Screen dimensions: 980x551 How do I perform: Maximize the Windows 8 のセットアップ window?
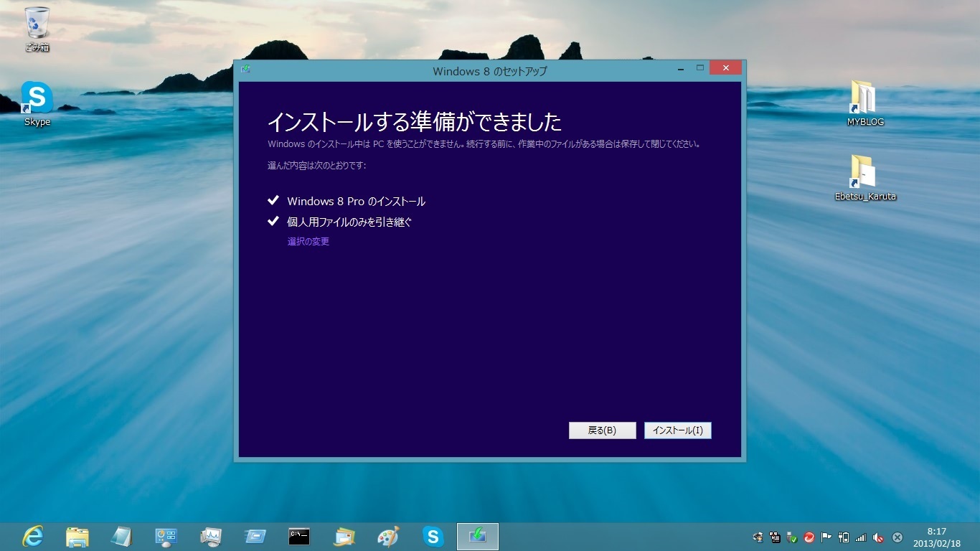click(700, 68)
